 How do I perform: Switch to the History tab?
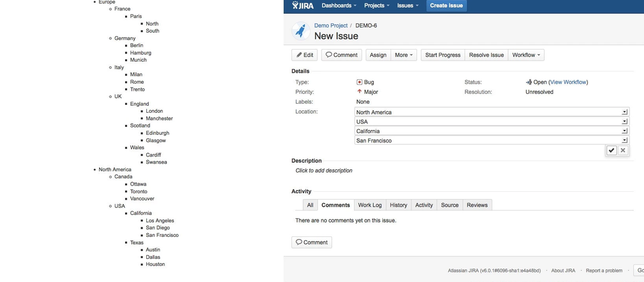click(398, 205)
